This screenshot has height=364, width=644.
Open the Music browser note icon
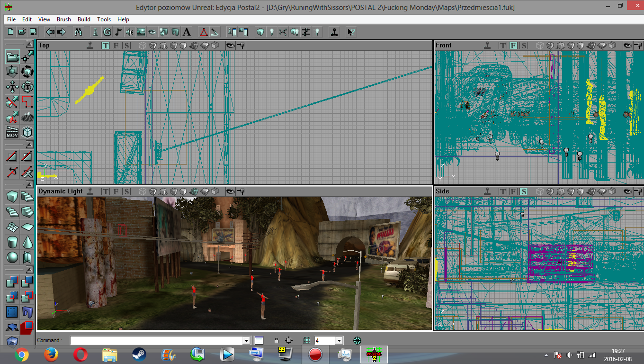[118, 32]
